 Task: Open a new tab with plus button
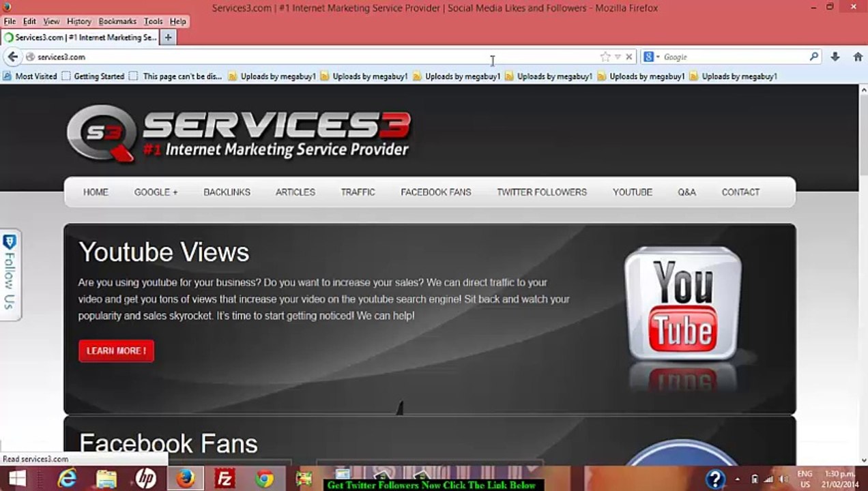(168, 38)
